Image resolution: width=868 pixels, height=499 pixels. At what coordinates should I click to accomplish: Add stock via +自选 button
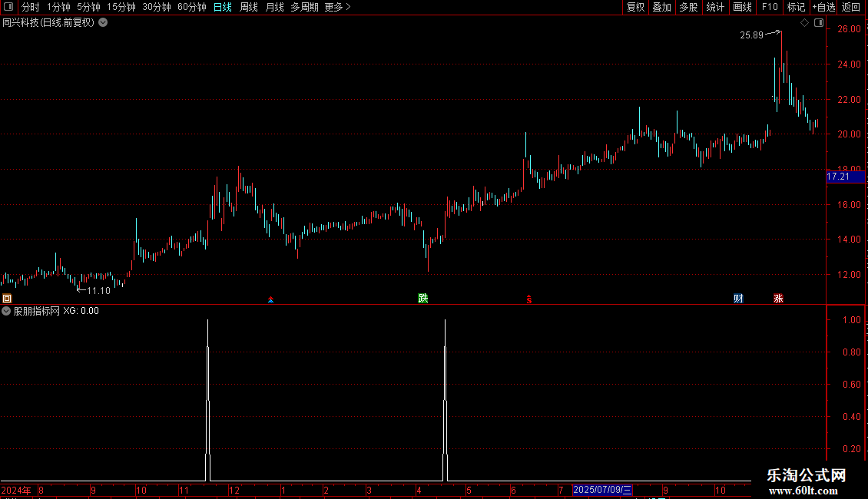pos(823,7)
